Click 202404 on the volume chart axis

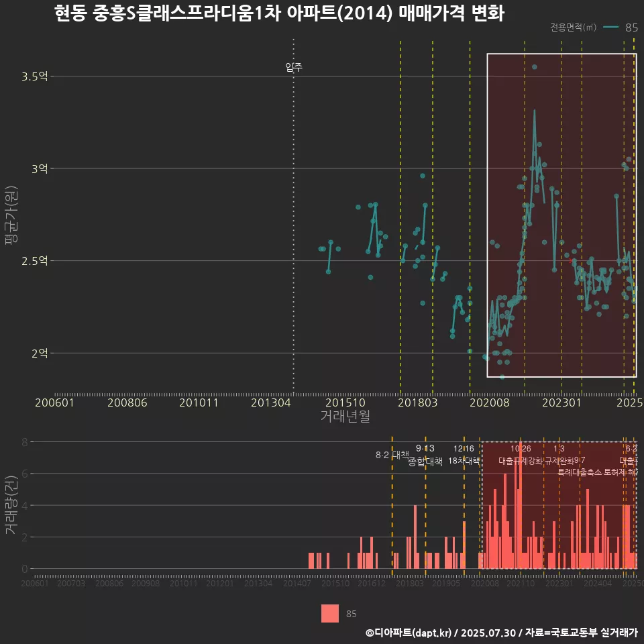598,583
